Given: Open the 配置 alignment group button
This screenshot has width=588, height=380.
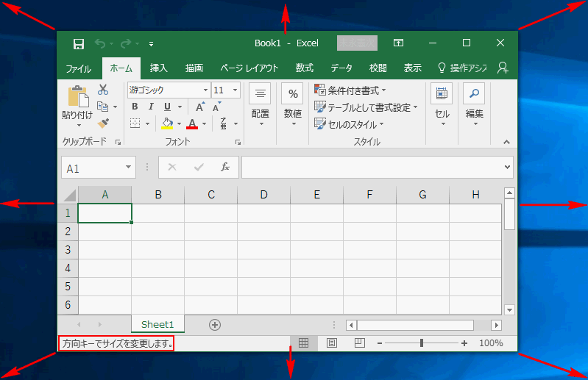Looking at the screenshot, I should [x=261, y=106].
